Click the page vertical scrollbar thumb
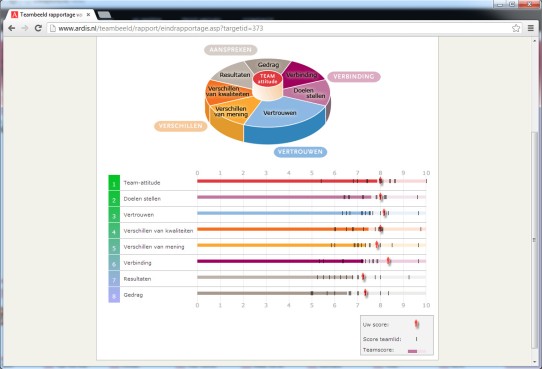Screen dimensions: 542x369 534,239
